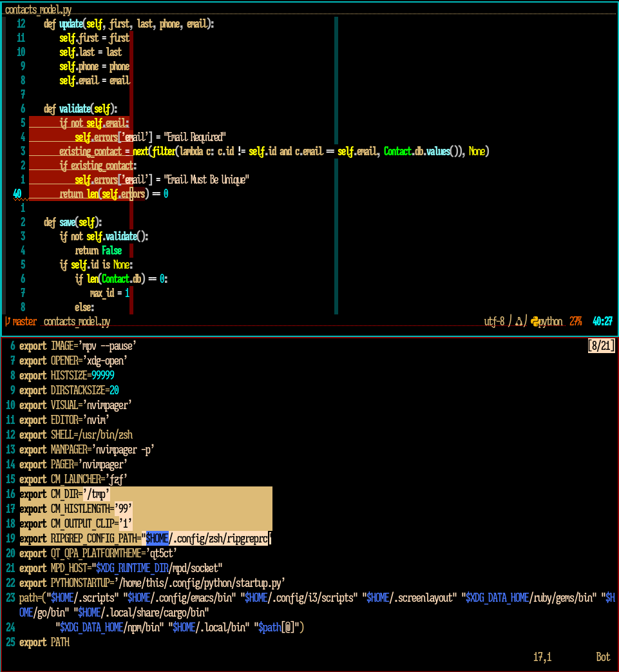Click the Linux penguin icon in statusline

[519, 321]
